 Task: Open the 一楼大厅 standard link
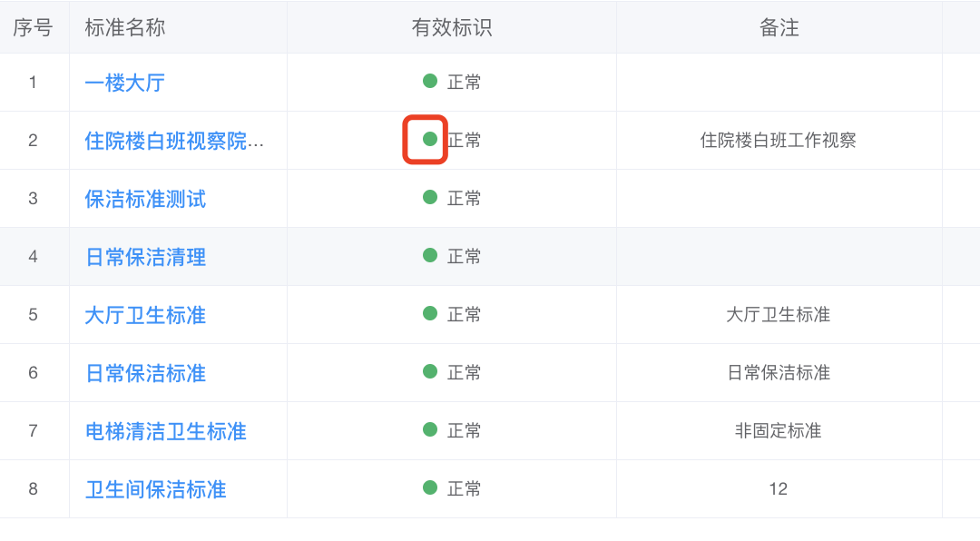[x=124, y=83]
